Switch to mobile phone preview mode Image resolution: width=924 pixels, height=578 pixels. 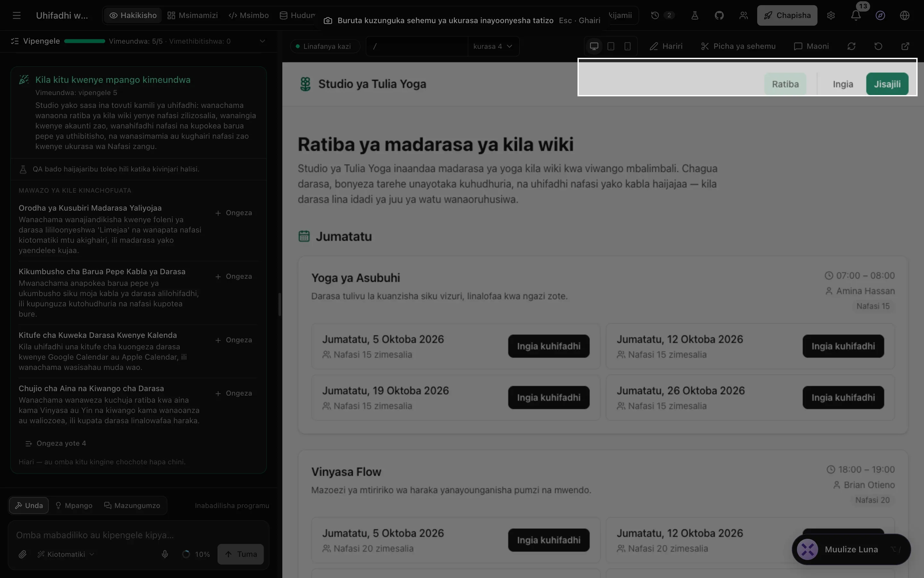click(627, 46)
